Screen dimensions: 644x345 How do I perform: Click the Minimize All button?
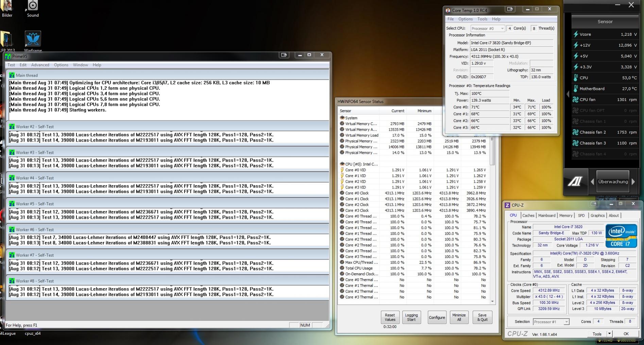tap(459, 317)
